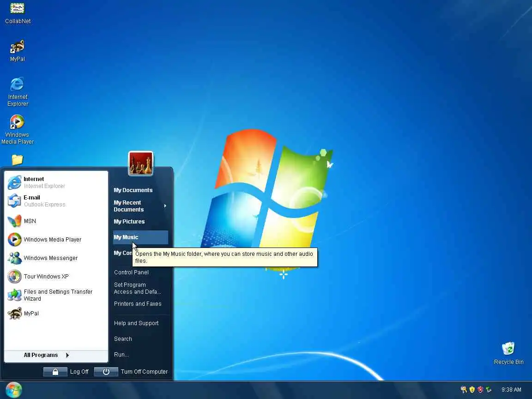Viewport: 532px width, 399px height.
Task: Open the Run... dialog
Action: 121,355
